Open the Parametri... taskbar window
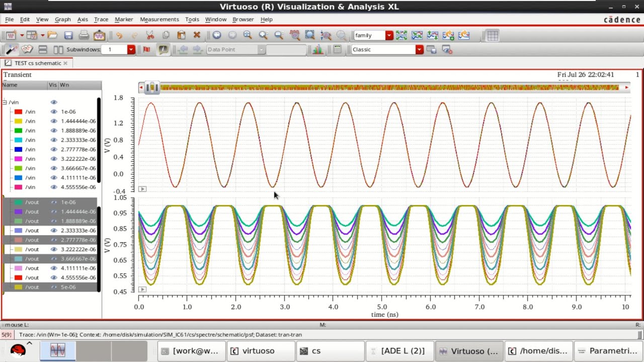The width and height of the screenshot is (644, 362). [608, 351]
